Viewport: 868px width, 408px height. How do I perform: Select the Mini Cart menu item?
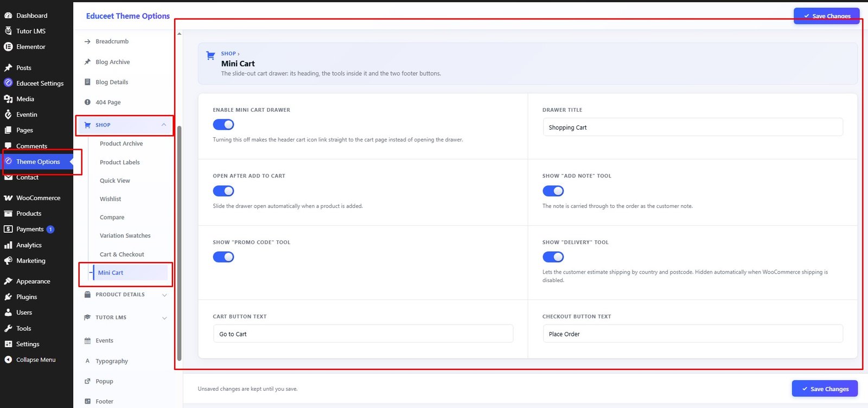[130, 273]
